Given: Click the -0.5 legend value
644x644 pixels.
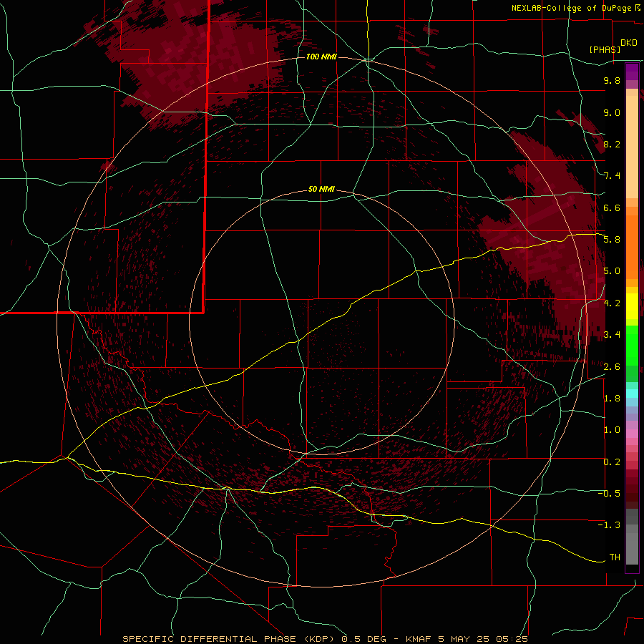Looking at the screenshot, I should [609, 493].
